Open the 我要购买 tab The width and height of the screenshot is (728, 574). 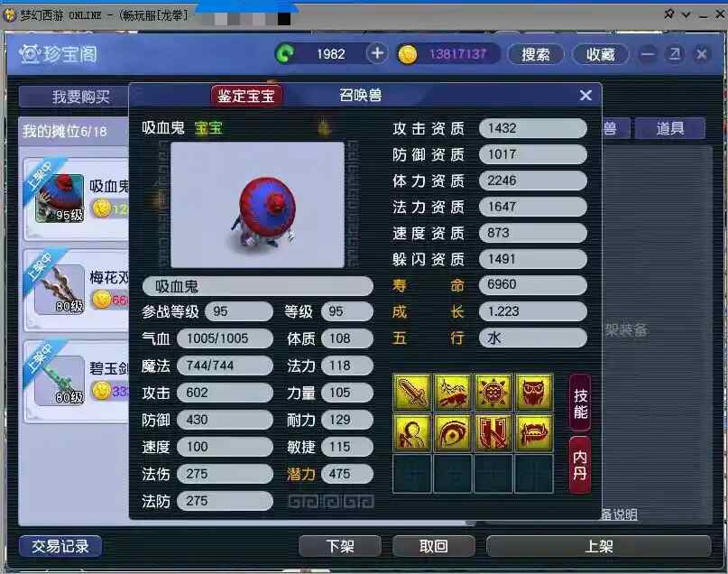74,97
